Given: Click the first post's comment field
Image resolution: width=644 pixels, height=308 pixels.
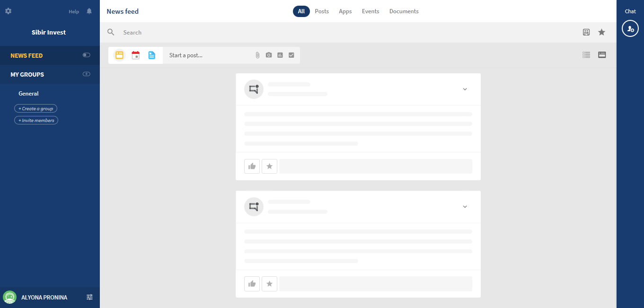Looking at the screenshot, I should 376,166.
